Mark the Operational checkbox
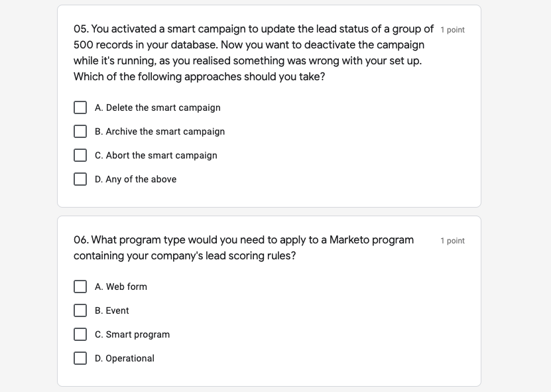 pos(80,358)
